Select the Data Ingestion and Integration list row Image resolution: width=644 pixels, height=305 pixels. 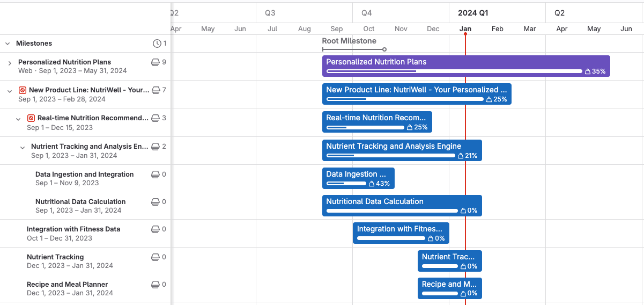85,178
